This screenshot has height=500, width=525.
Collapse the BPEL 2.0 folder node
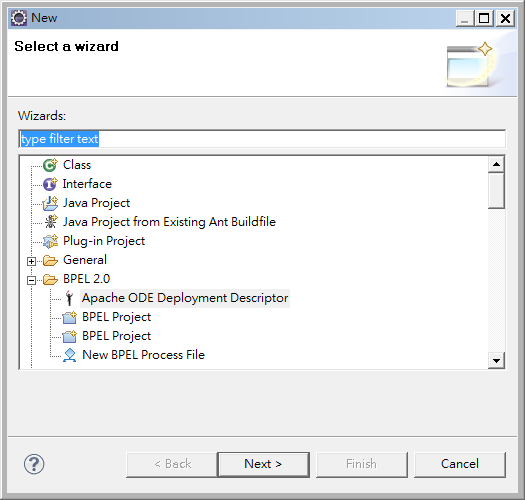pos(31,280)
